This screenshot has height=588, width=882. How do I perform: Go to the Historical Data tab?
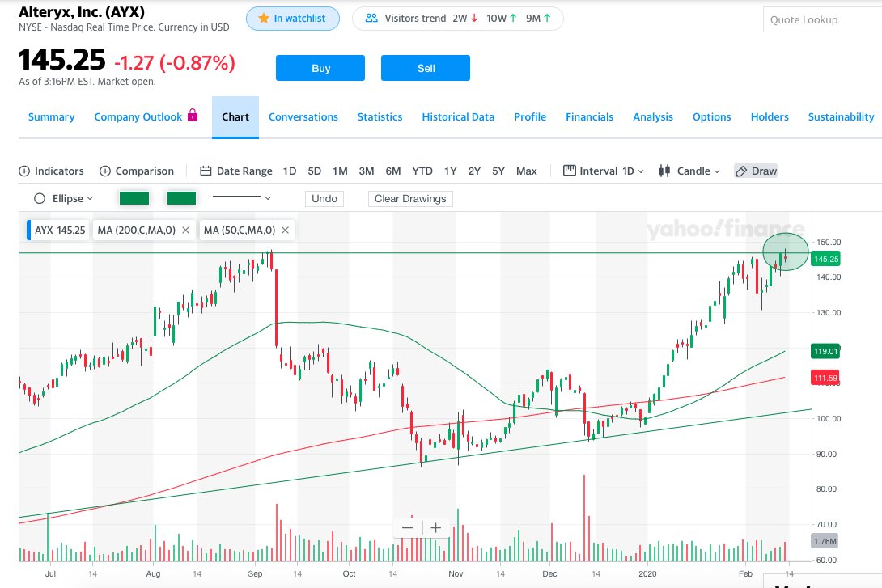click(x=458, y=117)
